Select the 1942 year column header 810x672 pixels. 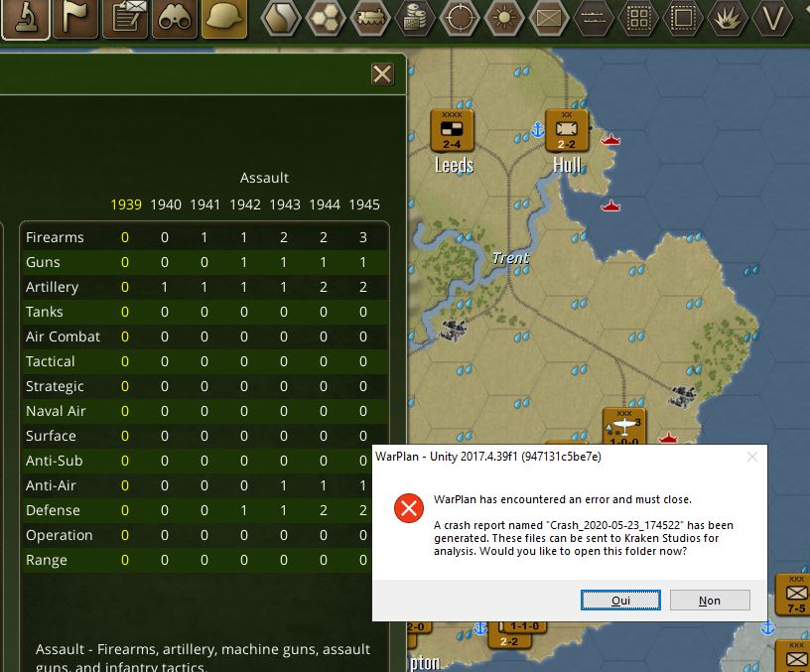tap(245, 204)
